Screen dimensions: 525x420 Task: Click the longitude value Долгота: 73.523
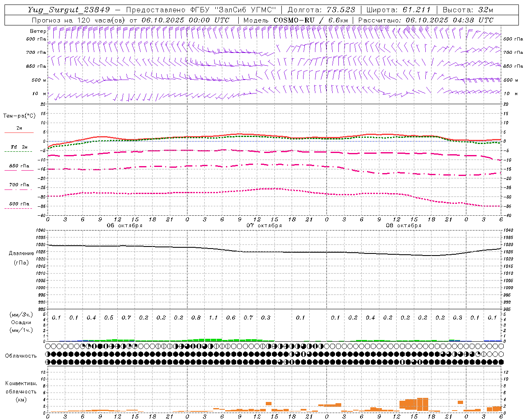[x=322, y=10]
